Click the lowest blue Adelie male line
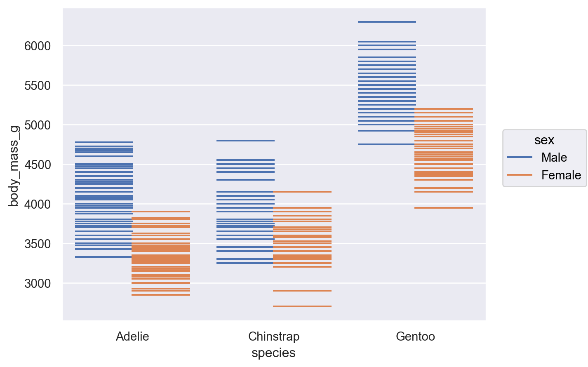This screenshot has height=367, width=588. pyautogui.click(x=103, y=257)
